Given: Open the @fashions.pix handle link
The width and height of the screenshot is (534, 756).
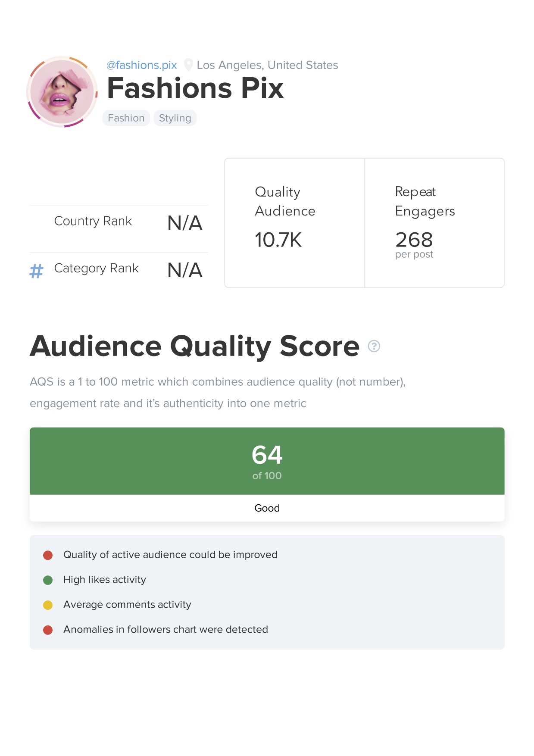Looking at the screenshot, I should (141, 65).
